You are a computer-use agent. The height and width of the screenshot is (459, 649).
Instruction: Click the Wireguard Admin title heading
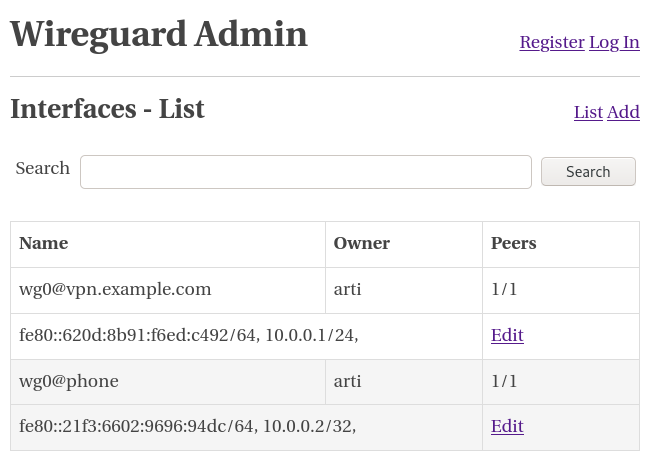(159, 34)
